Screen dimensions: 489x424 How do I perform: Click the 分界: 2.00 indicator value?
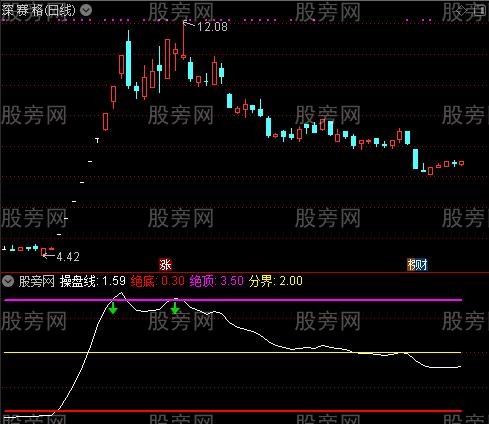tap(276, 281)
